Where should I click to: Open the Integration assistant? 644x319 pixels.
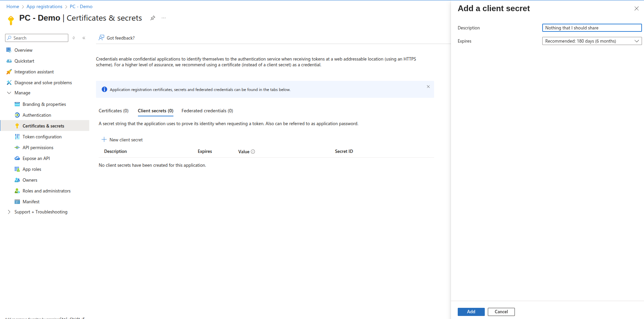(x=34, y=72)
